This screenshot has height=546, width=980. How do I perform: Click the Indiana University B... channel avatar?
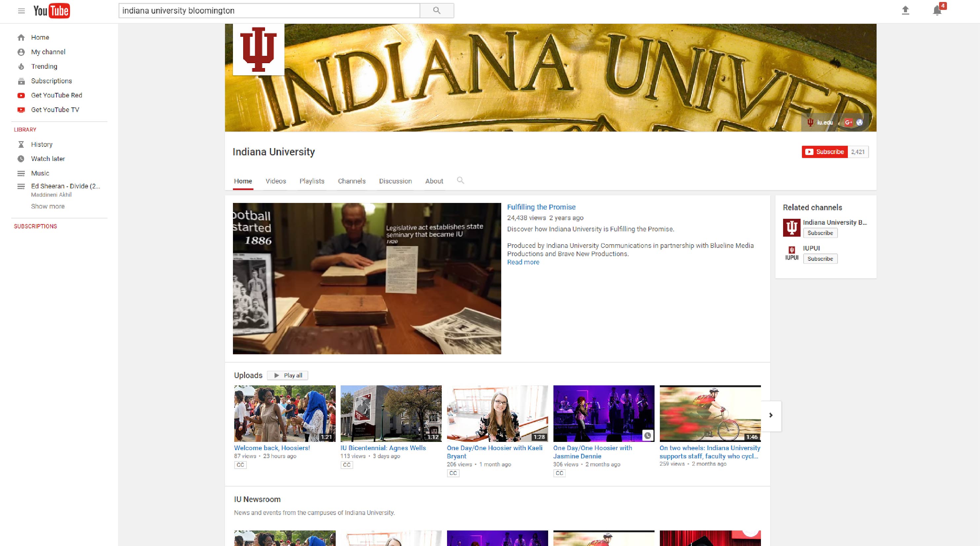pos(792,227)
